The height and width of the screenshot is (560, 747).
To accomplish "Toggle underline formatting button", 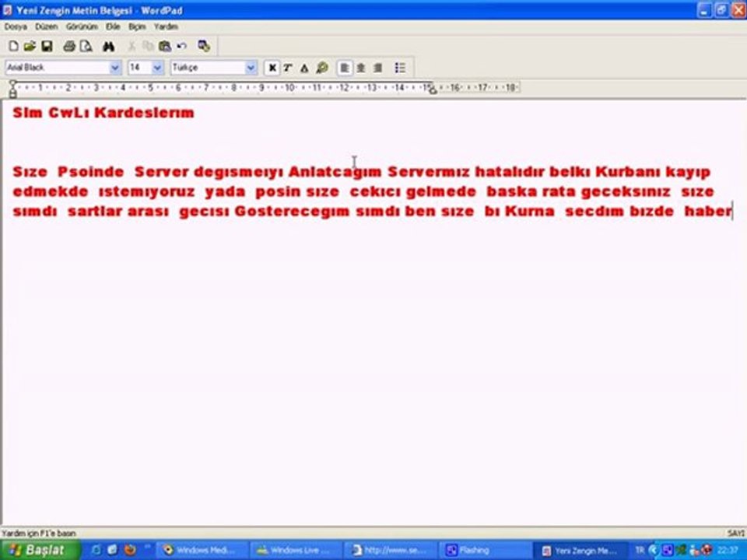I will coord(304,68).
